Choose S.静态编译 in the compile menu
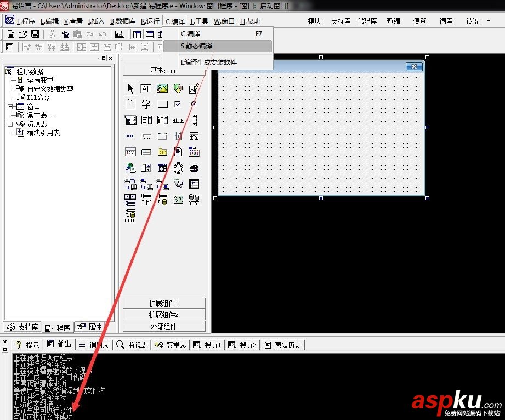Image resolution: width=505 pixels, height=420 pixels. [218, 46]
